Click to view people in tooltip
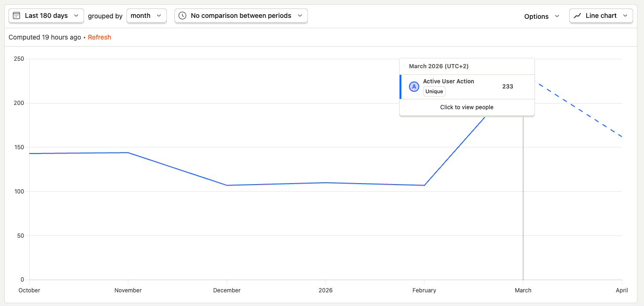The width and height of the screenshot is (644, 306). pos(467,107)
